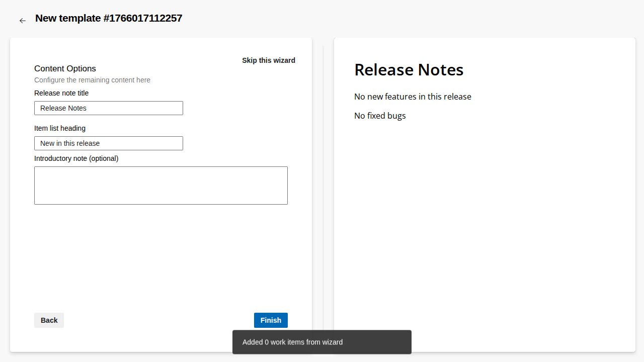Click 'Introductory note (optional)' label
644x362 pixels.
pyautogui.click(x=76, y=158)
